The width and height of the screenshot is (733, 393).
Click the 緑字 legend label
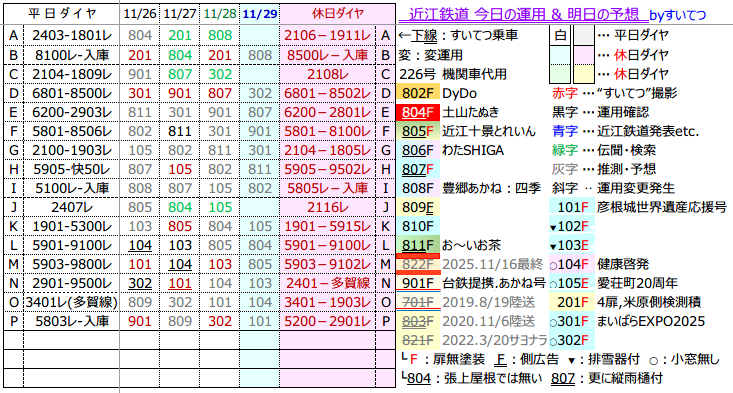click(x=565, y=150)
